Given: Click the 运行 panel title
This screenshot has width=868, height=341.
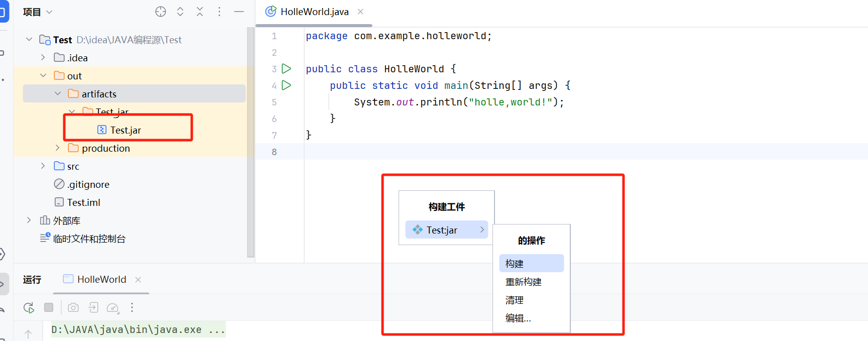Looking at the screenshot, I should pyautogui.click(x=32, y=280).
